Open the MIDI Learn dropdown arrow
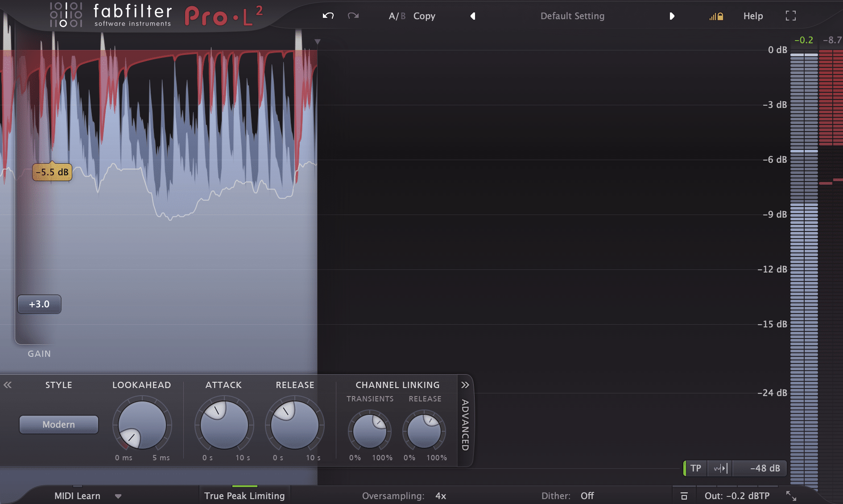This screenshot has height=504, width=843. tap(118, 496)
